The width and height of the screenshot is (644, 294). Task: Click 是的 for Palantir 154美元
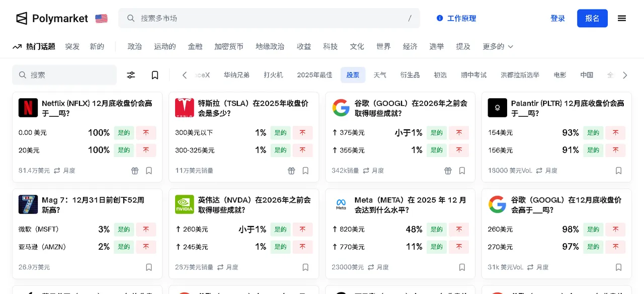tap(593, 133)
